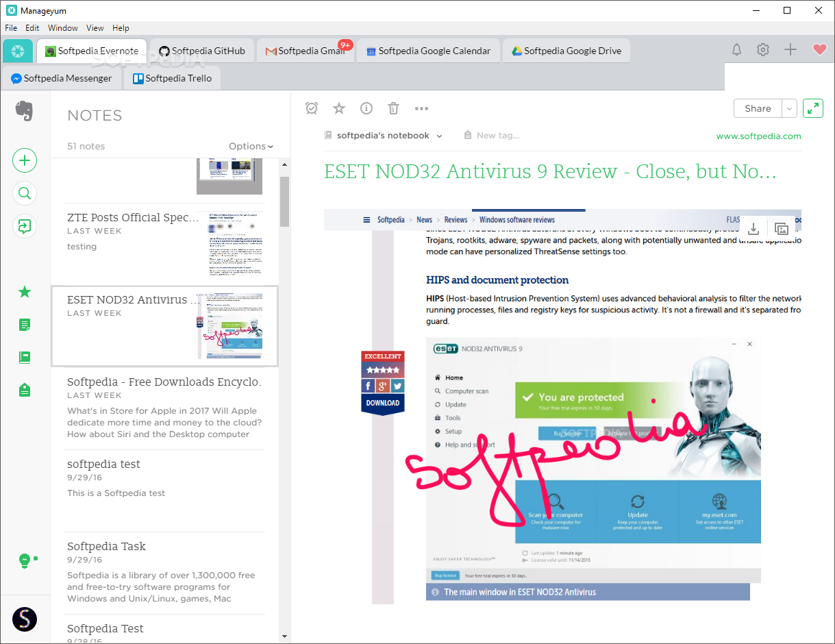Click the notifications bell icon
The width and height of the screenshot is (835, 644).
coord(737,50)
